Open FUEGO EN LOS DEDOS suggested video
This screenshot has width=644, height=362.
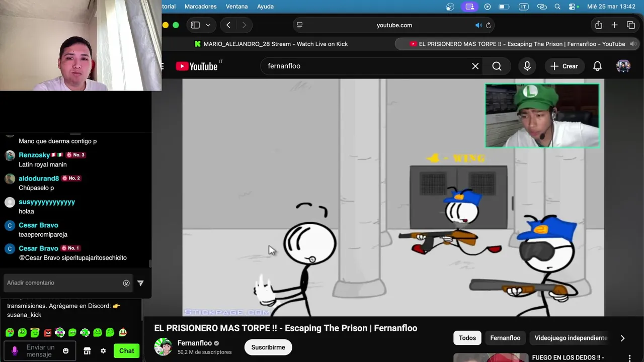point(568,358)
